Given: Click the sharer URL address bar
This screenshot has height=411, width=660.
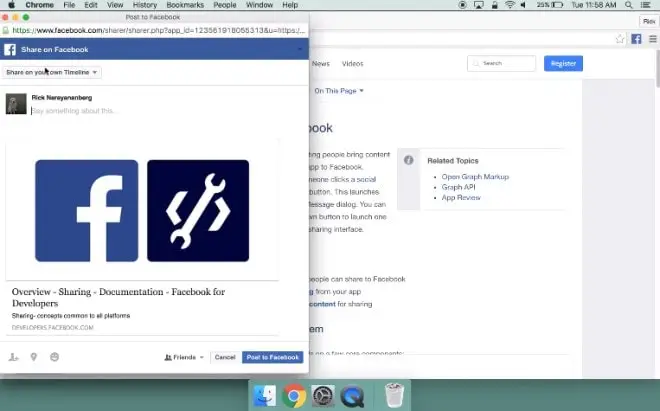Looking at the screenshot, I should (x=158, y=30).
